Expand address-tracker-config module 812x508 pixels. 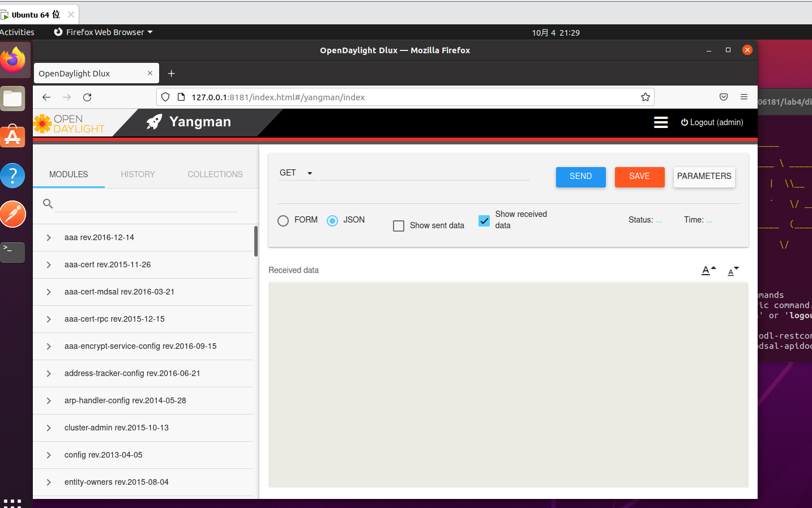(x=49, y=374)
